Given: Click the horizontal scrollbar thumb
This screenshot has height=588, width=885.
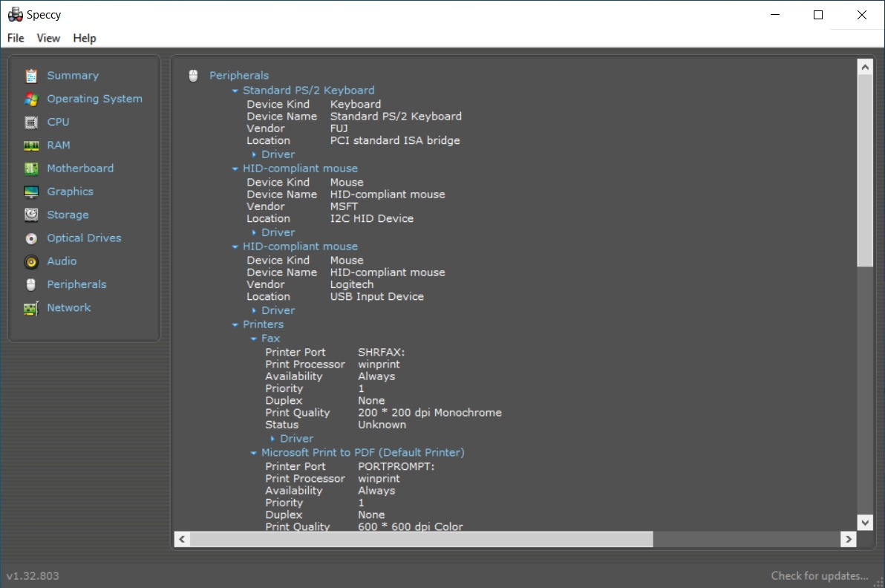Looking at the screenshot, I should [422, 540].
